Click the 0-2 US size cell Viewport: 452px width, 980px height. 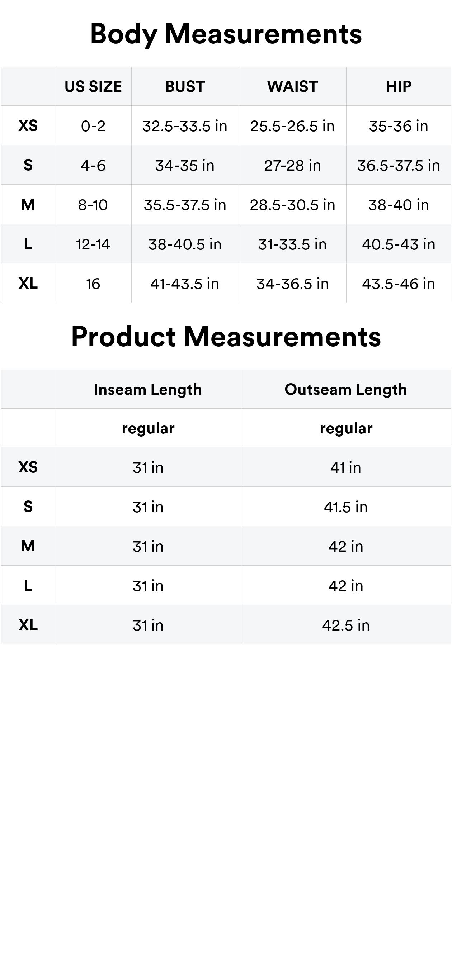pyautogui.click(x=93, y=126)
